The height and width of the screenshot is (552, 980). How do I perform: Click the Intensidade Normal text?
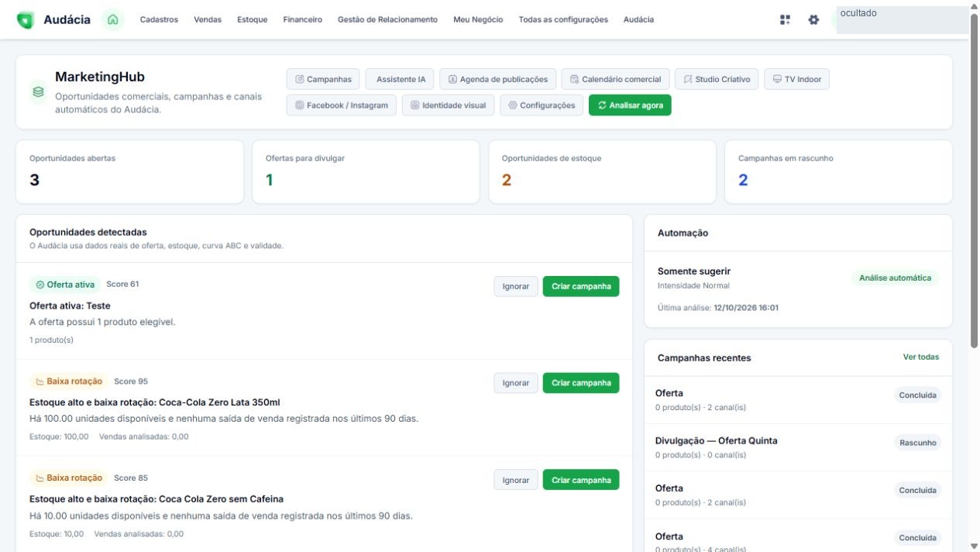click(693, 286)
